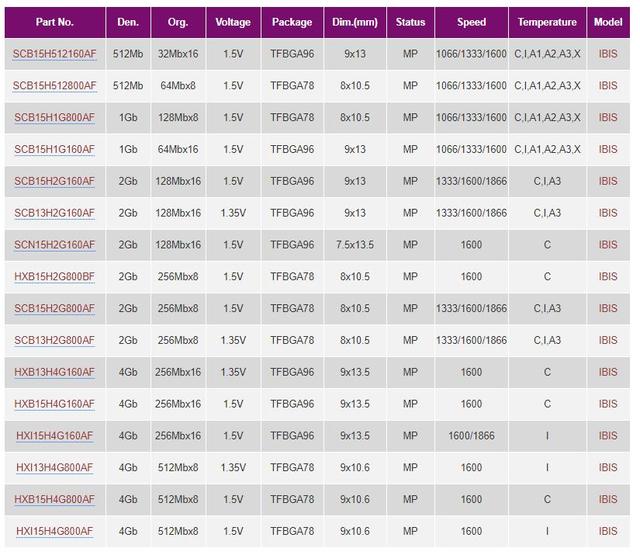This screenshot has width=640, height=555.
Task: Open part link HXB13H4G160AF
Action: pos(55,372)
